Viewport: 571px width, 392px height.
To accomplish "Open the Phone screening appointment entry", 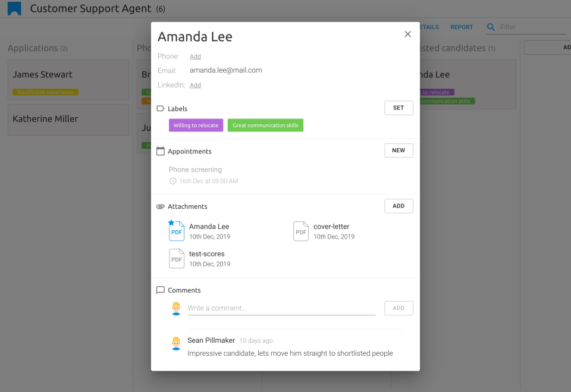I will (x=195, y=170).
